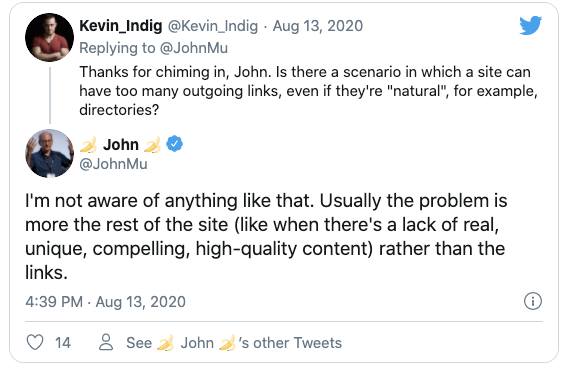The width and height of the screenshot is (569, 367).
Task: Like the tweet with the heart icon
Action: (35, 342)
